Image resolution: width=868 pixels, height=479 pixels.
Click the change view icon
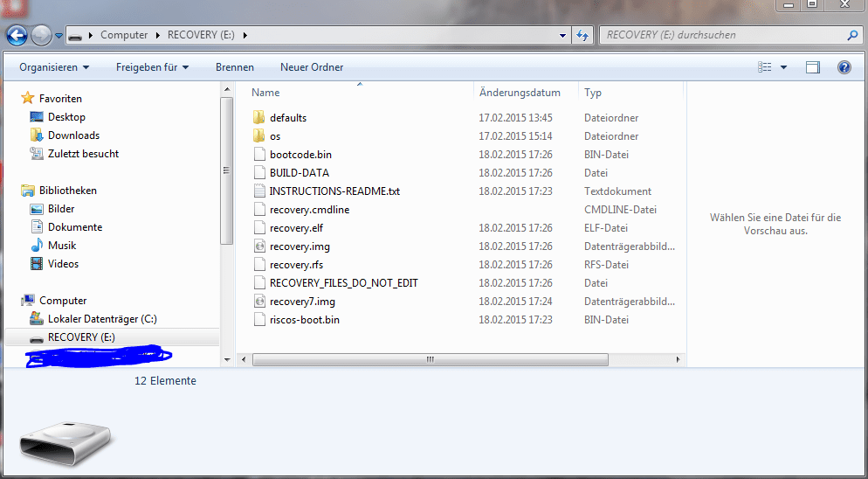[x=764, y=67]
